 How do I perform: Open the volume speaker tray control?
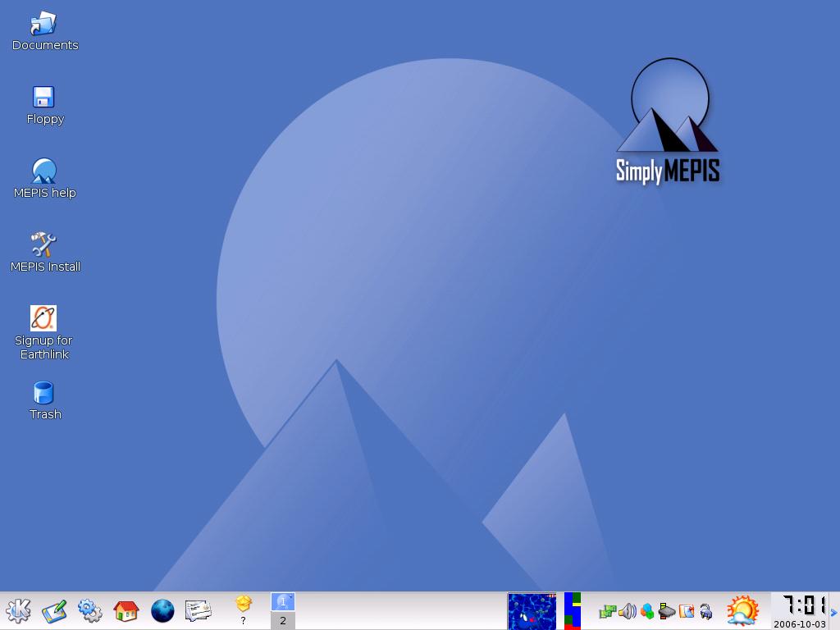click(x=628, y=611)
